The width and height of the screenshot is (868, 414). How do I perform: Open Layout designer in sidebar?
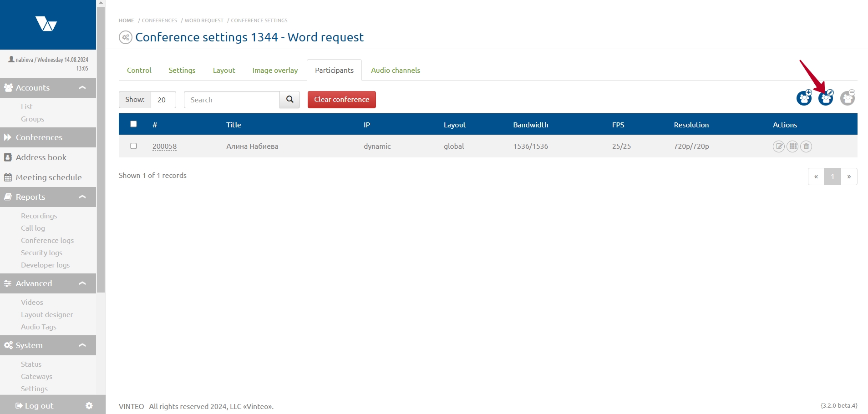(x=47, y=314)
